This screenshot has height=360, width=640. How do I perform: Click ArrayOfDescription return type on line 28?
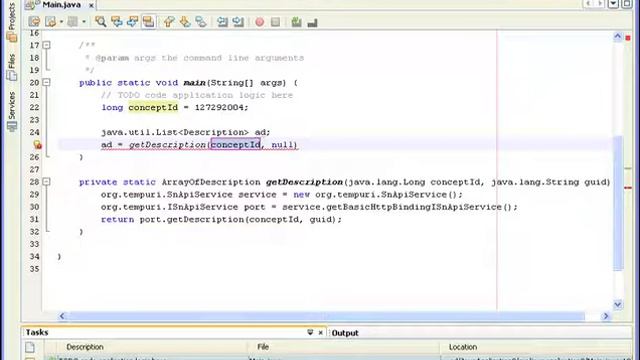(211, 182)
